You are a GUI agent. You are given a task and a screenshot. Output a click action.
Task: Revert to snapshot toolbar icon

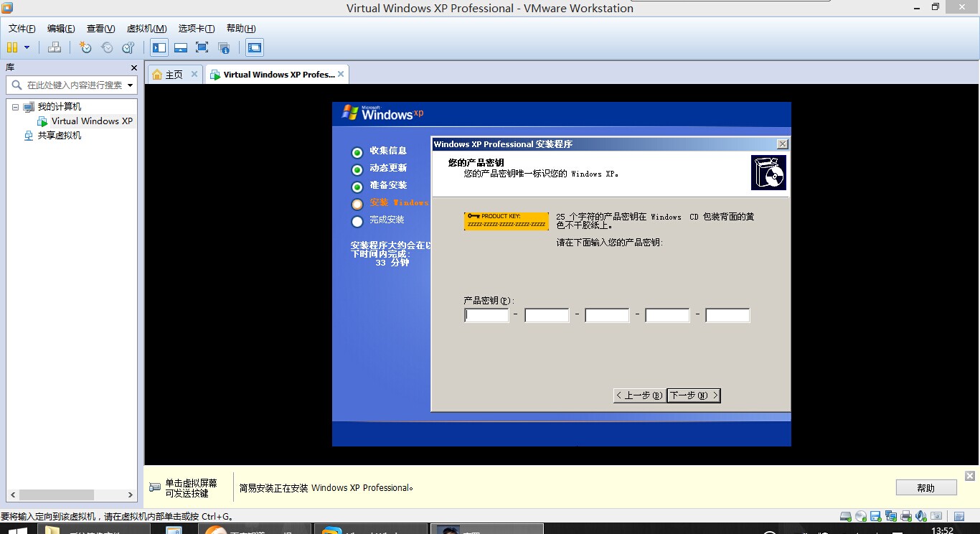coord(107,47)
